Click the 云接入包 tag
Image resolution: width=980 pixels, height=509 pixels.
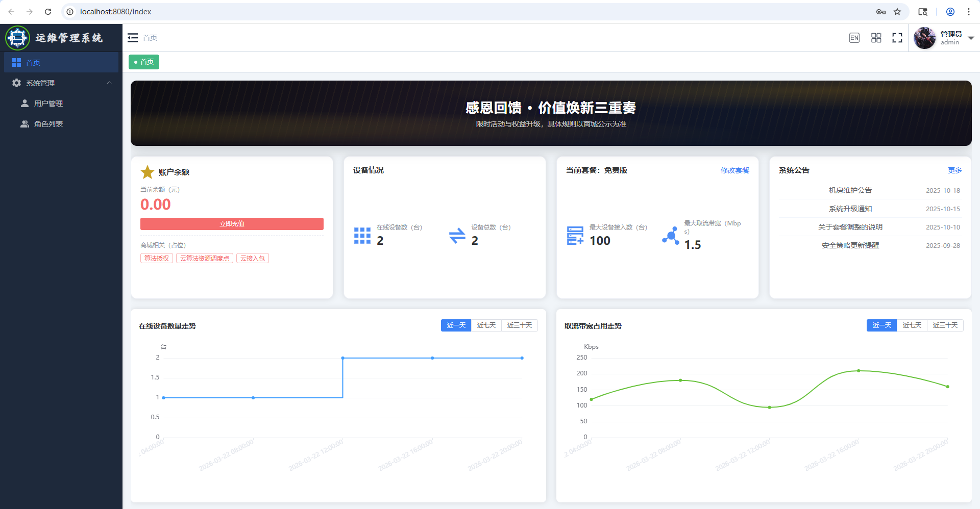[x=253, y=258]
